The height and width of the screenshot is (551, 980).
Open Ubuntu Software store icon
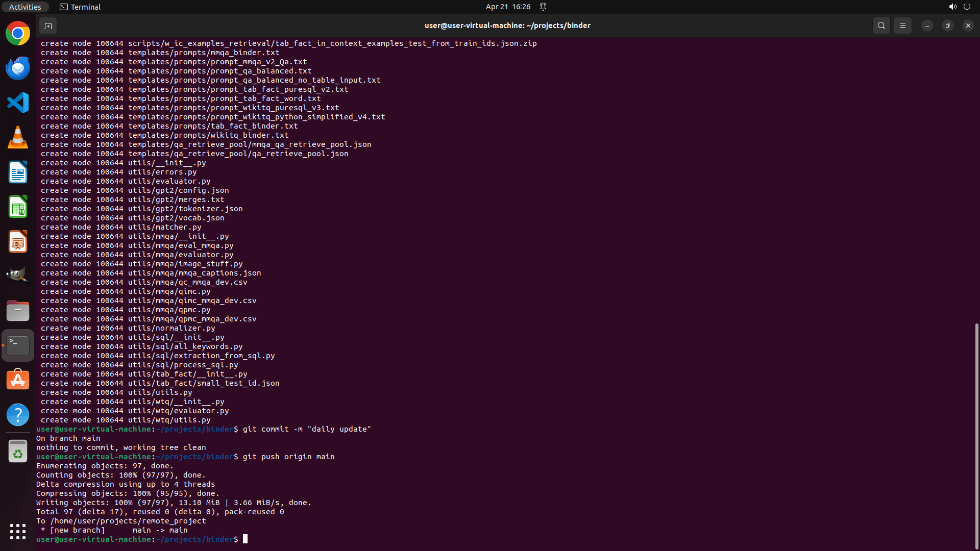pos(18,380)
